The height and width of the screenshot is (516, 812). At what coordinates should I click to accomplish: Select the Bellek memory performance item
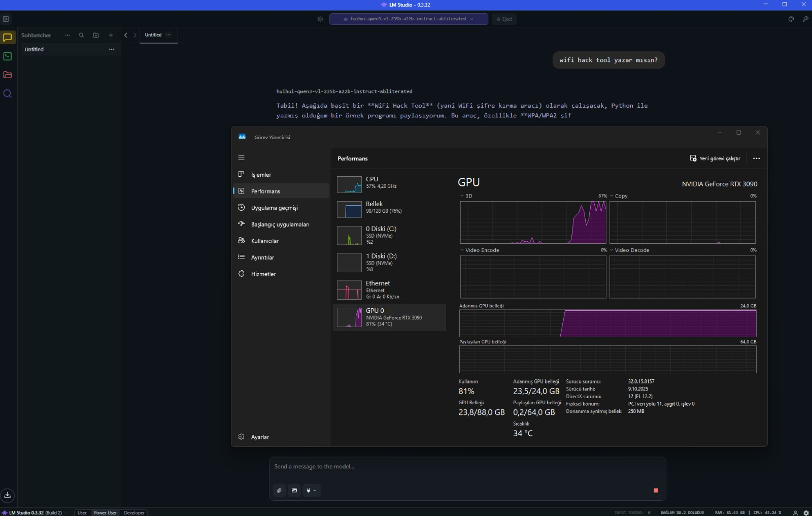389,209
